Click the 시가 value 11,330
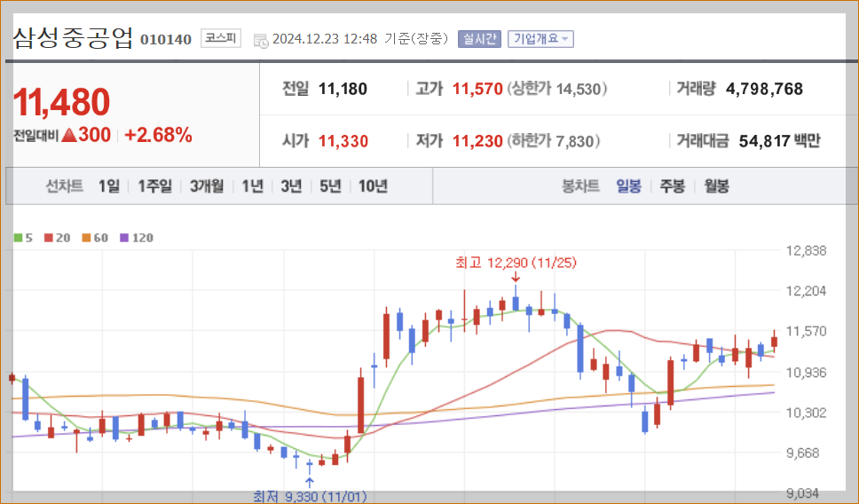 [343, 141]
